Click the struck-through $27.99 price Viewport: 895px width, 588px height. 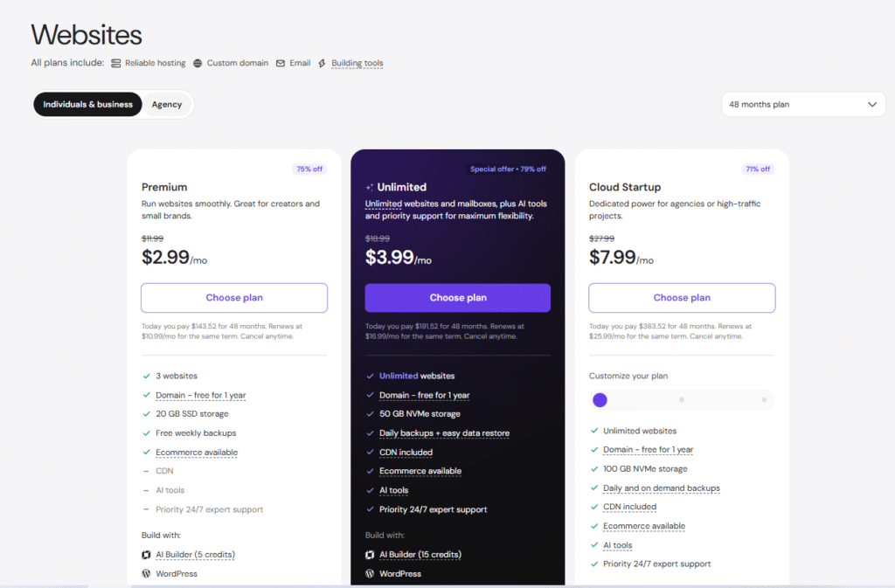[601, 239]
